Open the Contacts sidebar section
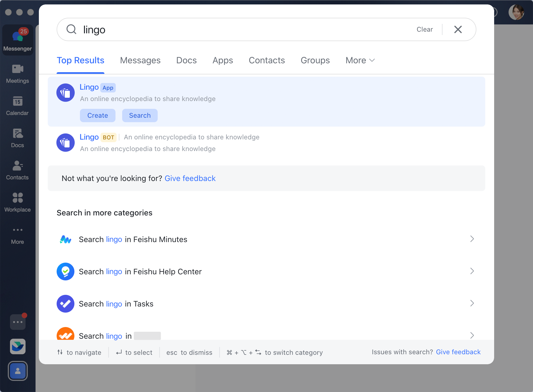Viewport: 533px width, 392px height. click(x=17, y=170)
